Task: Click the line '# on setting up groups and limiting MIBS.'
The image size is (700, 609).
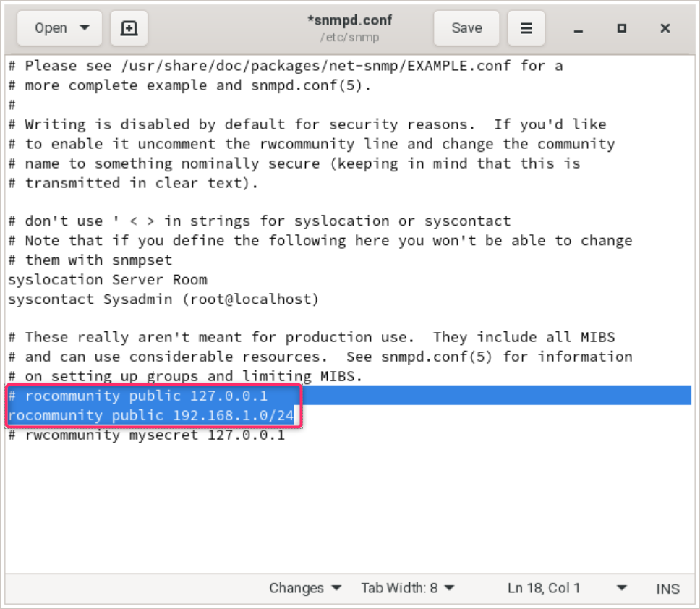Action: tap(185, 376)
